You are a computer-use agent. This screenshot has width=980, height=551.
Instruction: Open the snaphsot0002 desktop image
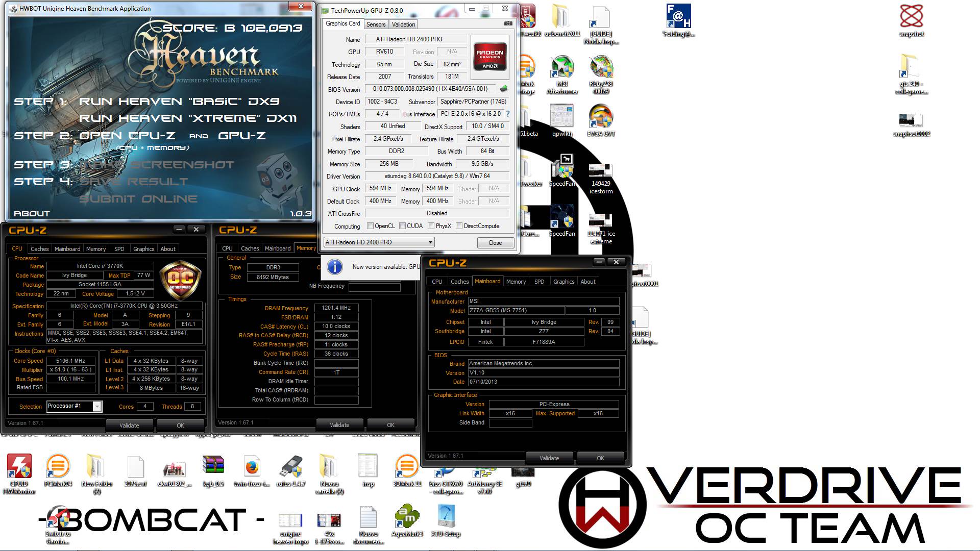[912, 124]
